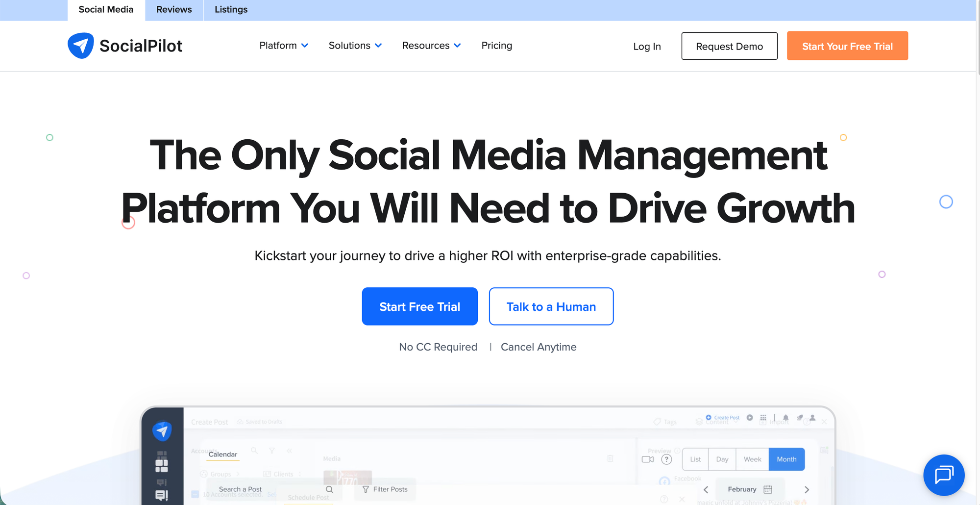This screenshot has height=505, width=980.
Task: Click the magnifier icon in Search a Post
Action: click(329, 489)
